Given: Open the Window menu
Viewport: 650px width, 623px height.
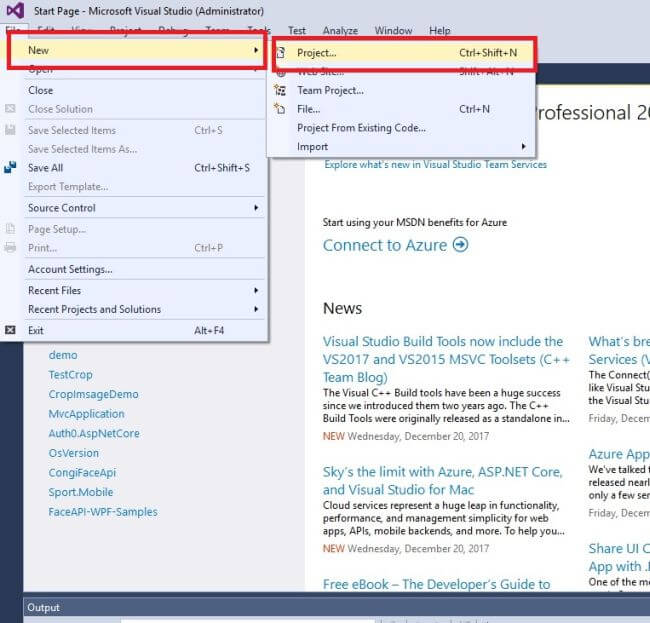Looking at the screenshot, I should 393,30.
